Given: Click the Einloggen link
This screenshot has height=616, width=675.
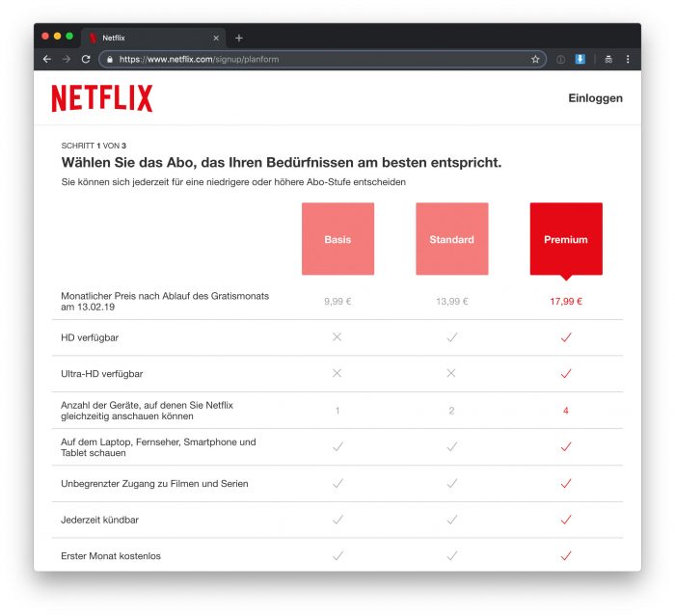Looking at the screenshot, I should (595, 98).
